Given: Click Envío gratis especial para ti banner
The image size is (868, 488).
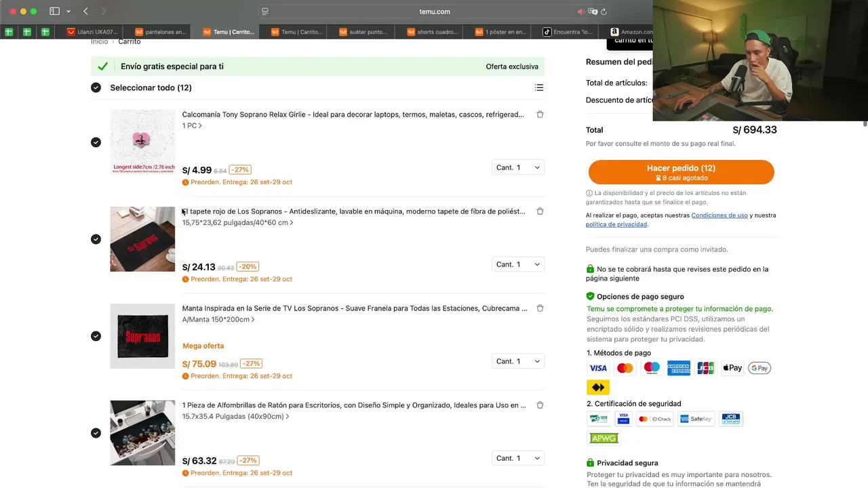Looking at the screenshot, I should (317, 66).
